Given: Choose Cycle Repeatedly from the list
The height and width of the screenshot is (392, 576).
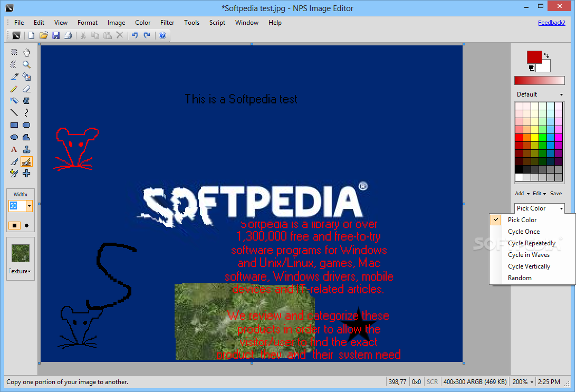Looking at the screenshot, I should [x=532, y=243].
